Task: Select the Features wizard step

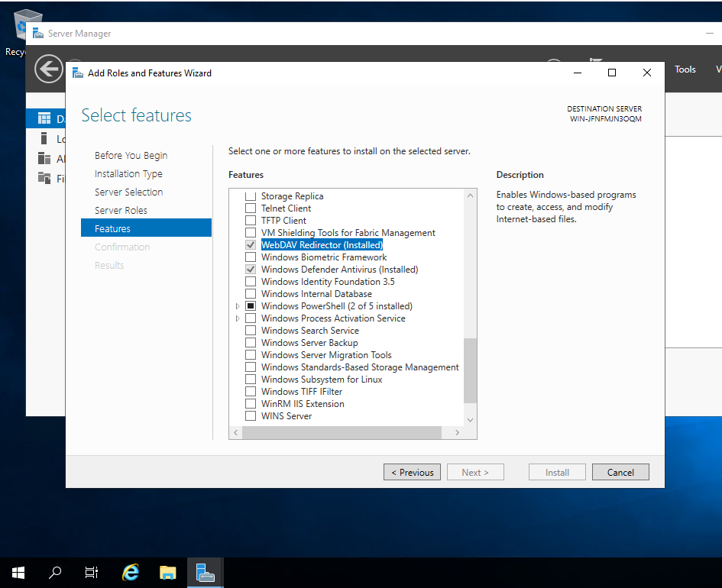Action: (146, 228)
